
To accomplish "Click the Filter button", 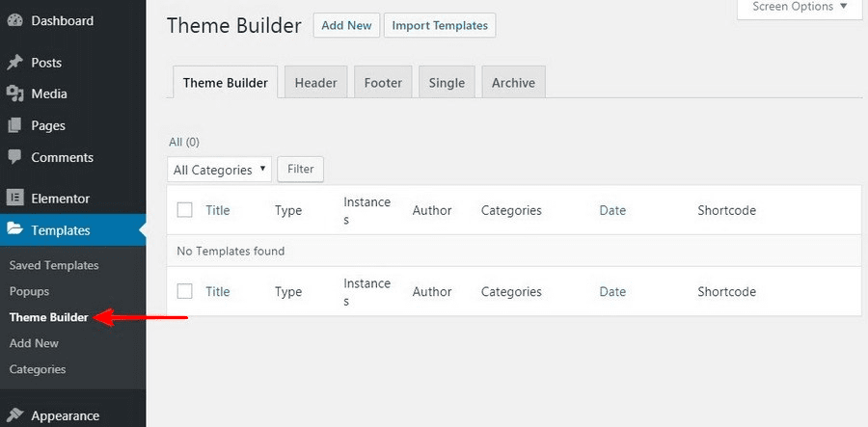I will point(301,170).
